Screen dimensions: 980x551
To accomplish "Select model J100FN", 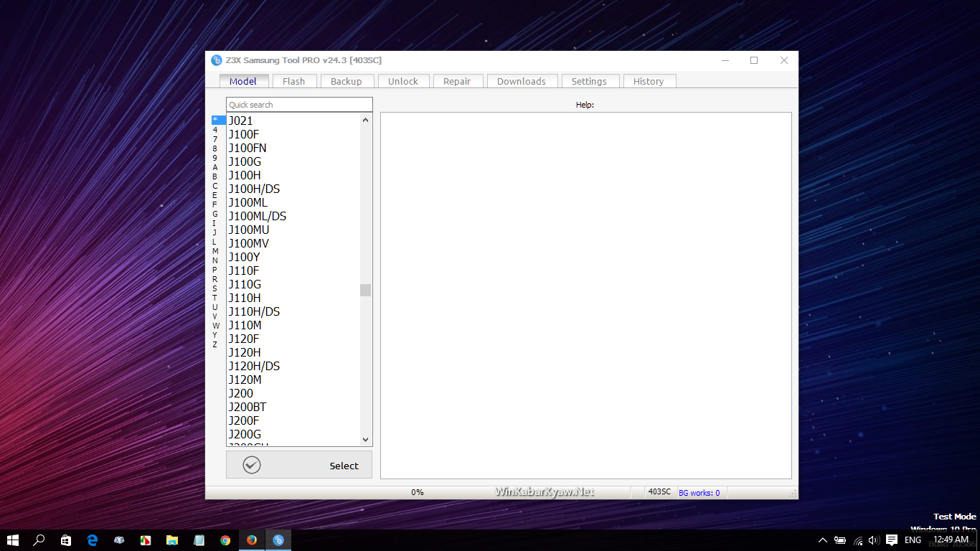I will 248,148.
